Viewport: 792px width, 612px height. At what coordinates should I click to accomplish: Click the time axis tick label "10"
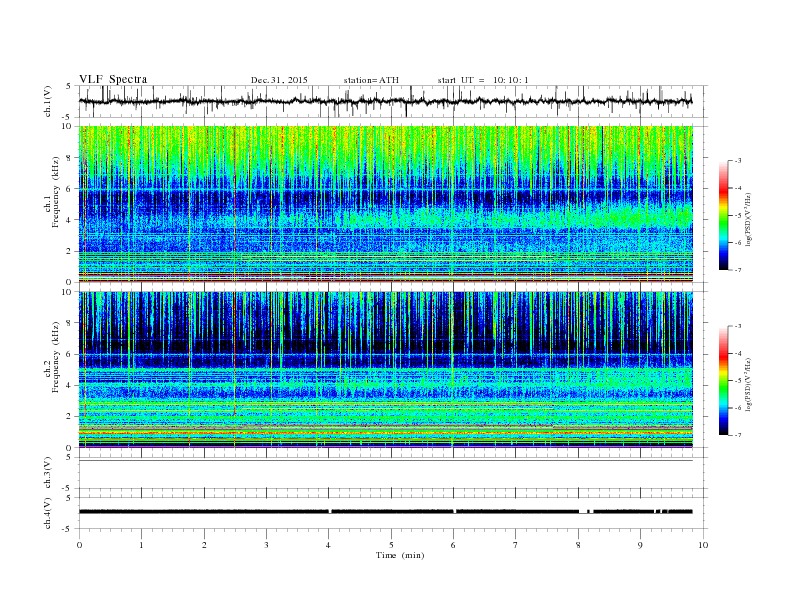point(703,545)
